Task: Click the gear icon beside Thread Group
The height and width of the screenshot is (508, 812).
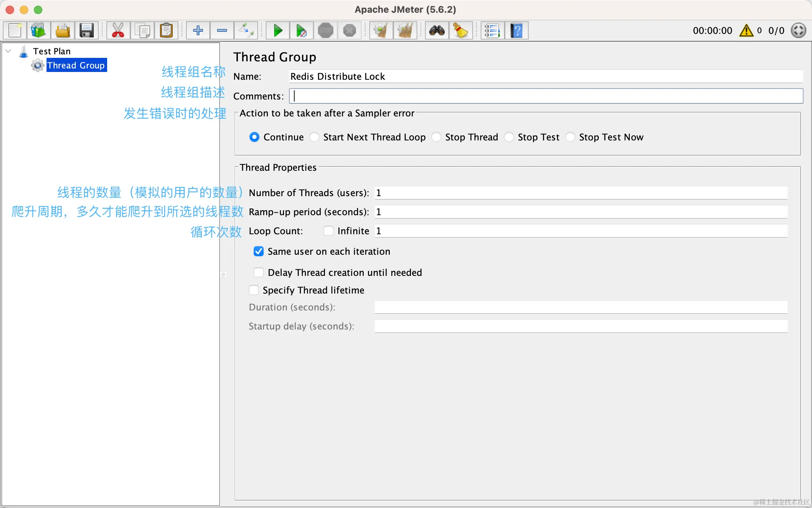Action: [38, 65]
